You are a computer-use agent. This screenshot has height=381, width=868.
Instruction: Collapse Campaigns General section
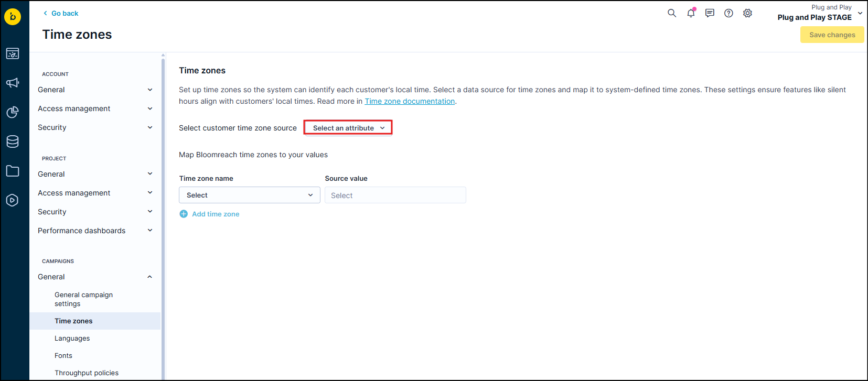95,277
